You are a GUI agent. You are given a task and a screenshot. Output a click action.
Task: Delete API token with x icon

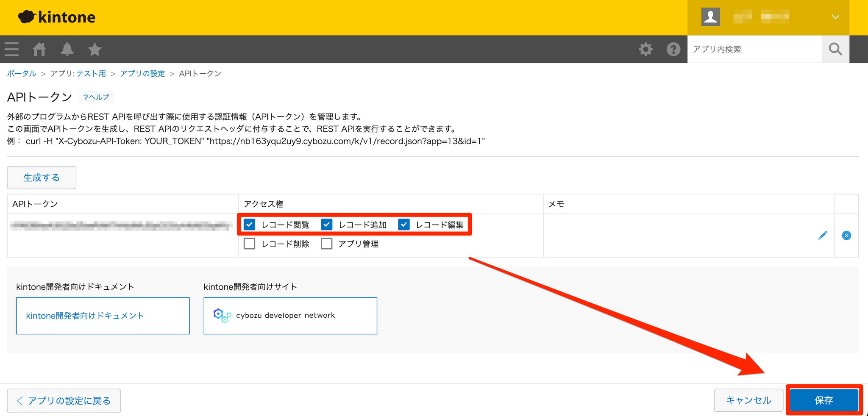coord(846,236)
